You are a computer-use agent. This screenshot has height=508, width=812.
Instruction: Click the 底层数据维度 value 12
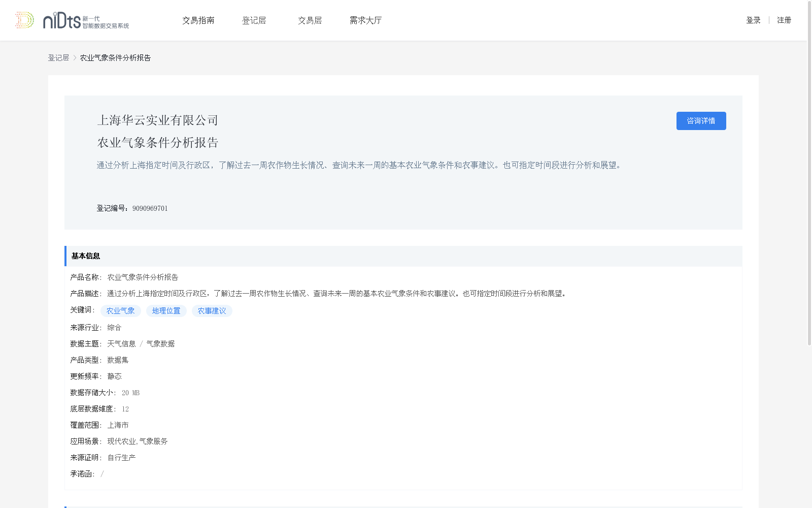pyautogui.click(x=125, y=409)
